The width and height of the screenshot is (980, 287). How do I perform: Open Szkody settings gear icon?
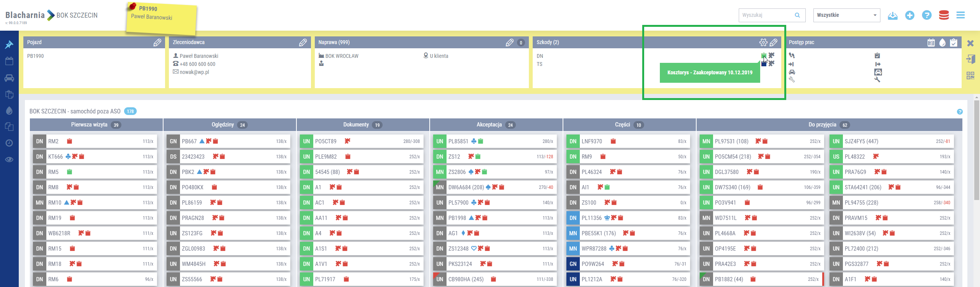pyautogui.click(x=763, y=43)
